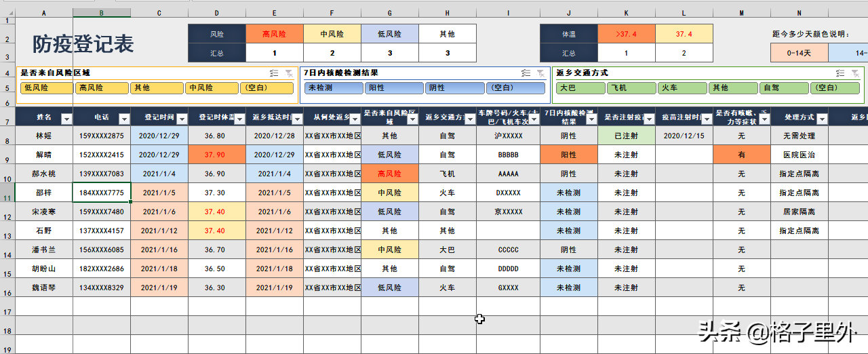
Task: Select (空白) in the transport slicer
Action: click(x=835, y=87)
